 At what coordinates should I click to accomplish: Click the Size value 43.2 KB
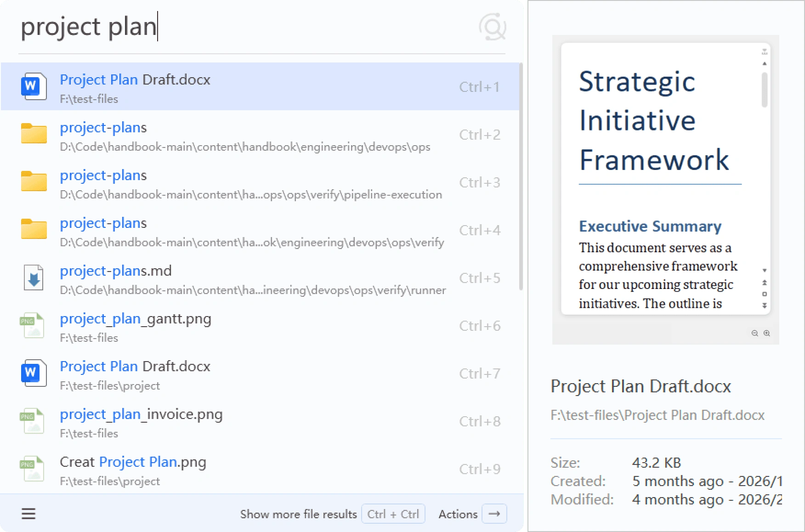(x=657, y=462)
